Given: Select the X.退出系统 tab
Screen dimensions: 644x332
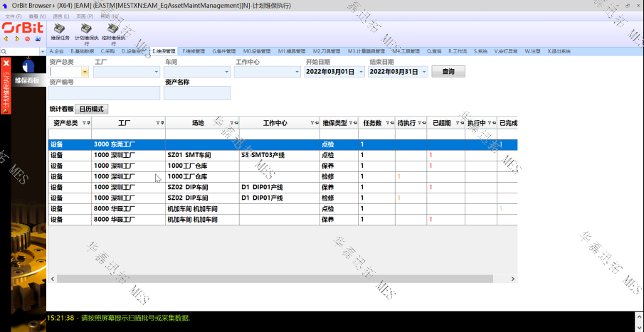Looking at the screenshot, I should [559, 51].
